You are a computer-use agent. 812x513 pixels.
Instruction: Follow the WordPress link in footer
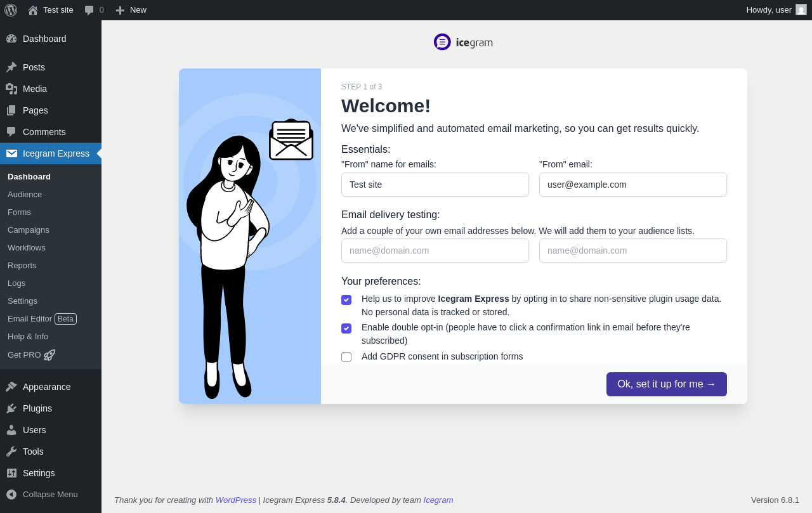[236, 500]
